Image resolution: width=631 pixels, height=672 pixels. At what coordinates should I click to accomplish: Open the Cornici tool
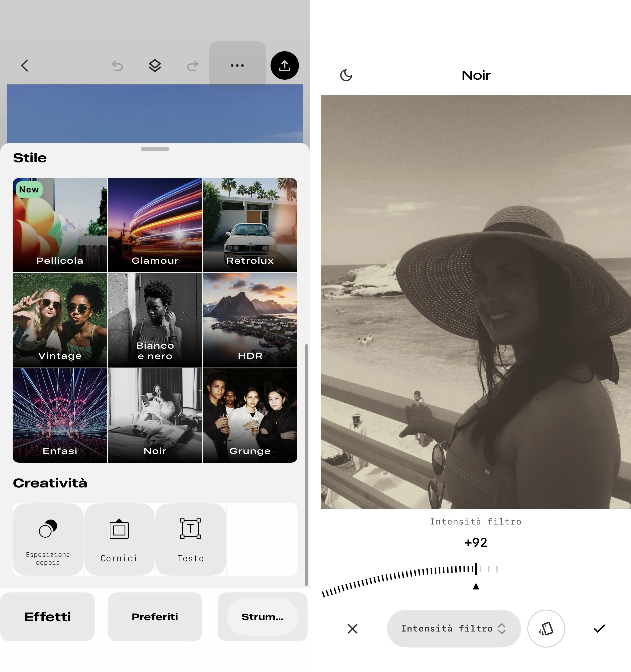click(119, 539)
